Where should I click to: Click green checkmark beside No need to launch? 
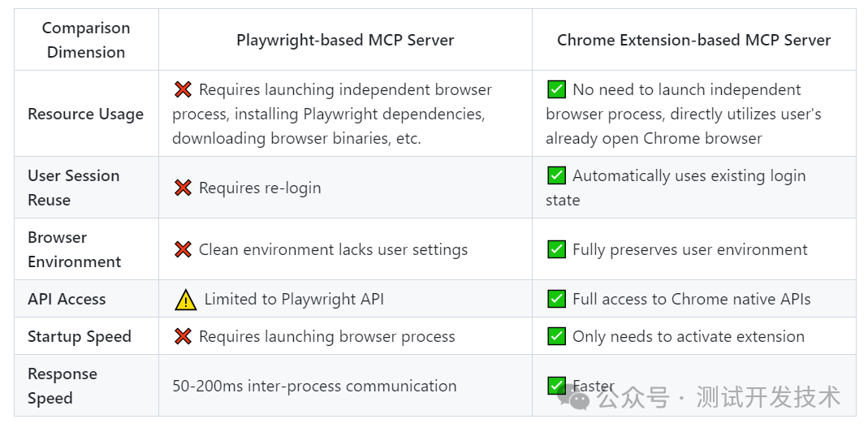(556, 89)
